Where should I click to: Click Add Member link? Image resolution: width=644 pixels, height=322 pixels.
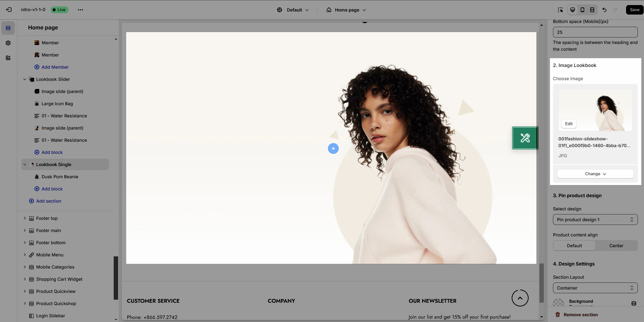pos(51,67)
